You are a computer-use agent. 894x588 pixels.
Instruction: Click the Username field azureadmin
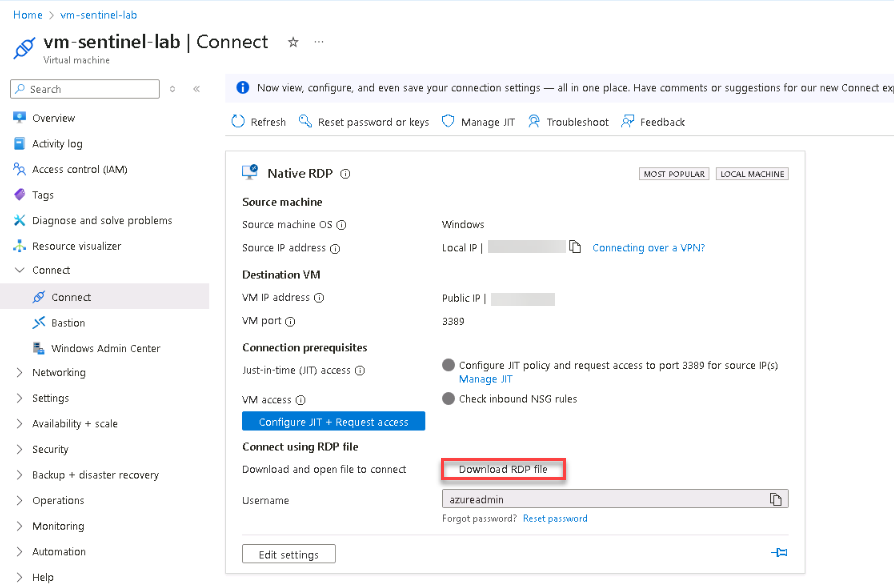point(615,499)
